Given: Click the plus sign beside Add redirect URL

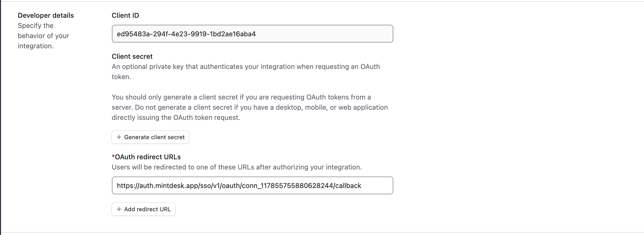Looking at the screenshot, I should pyautogui.click(x=119, y=209).
